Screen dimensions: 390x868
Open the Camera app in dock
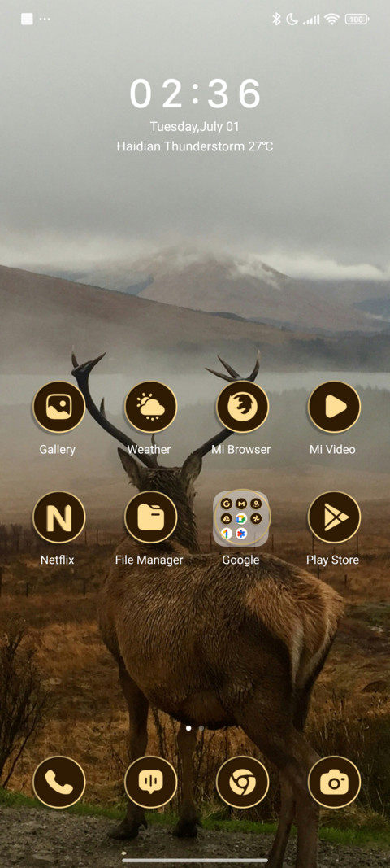click(334, 783)
